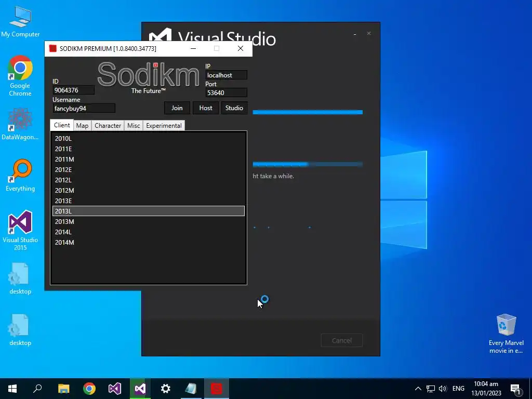The width and height of the screenshot is (532, 399).
Task: Click the Port input field
Action: (x=227, y=92)
